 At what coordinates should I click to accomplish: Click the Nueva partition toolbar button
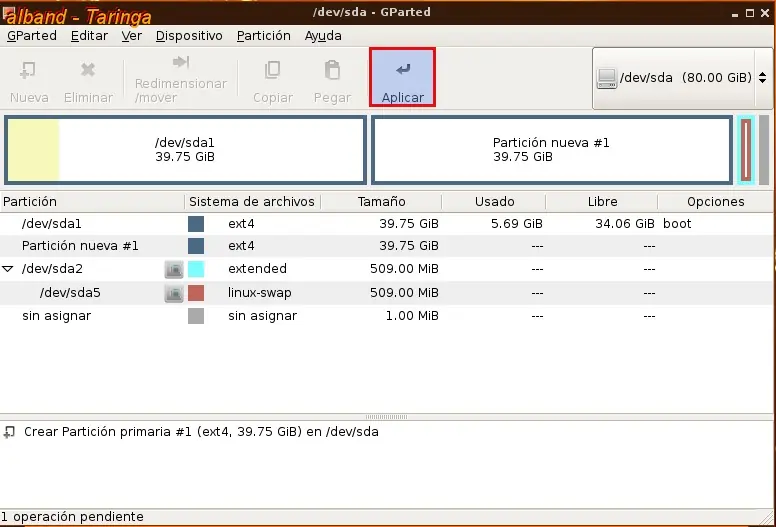tap(29, 81)
